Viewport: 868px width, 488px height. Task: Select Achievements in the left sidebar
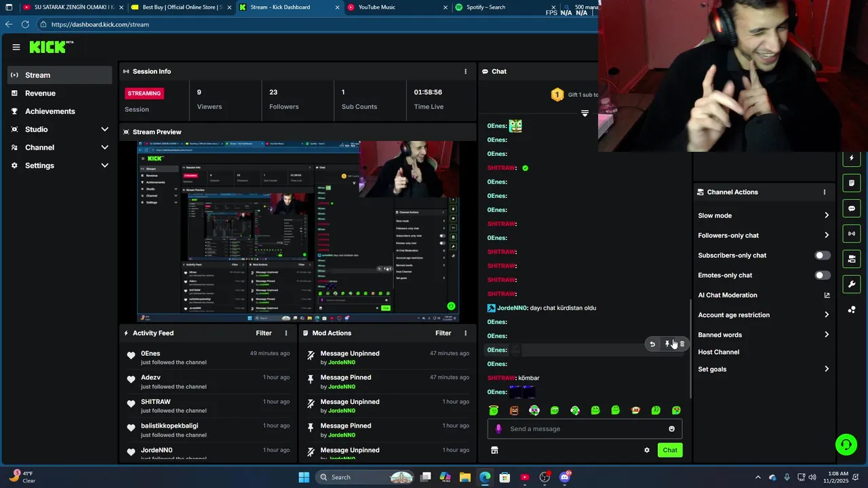[60, 111]
